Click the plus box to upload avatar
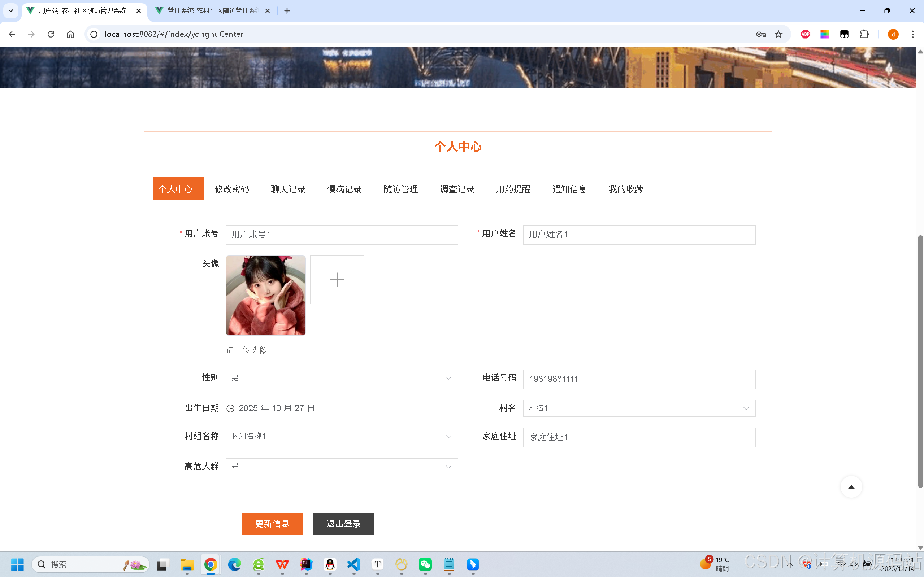The width and height of the screenshot is (924, 577). 337,280
